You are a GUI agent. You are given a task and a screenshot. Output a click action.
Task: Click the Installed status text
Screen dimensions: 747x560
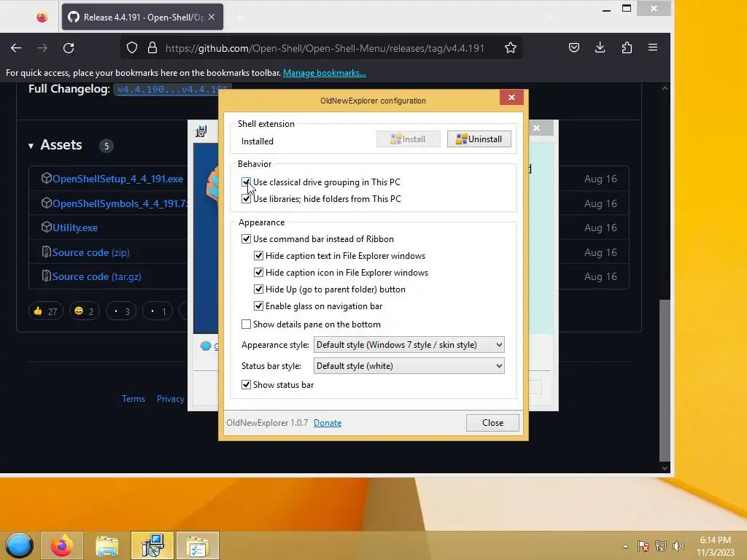pos(258,141)
